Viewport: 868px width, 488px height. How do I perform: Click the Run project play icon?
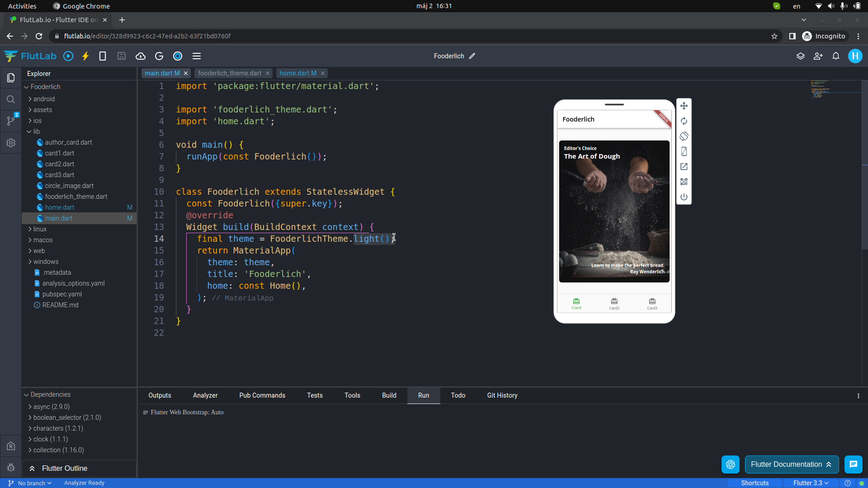68,56
